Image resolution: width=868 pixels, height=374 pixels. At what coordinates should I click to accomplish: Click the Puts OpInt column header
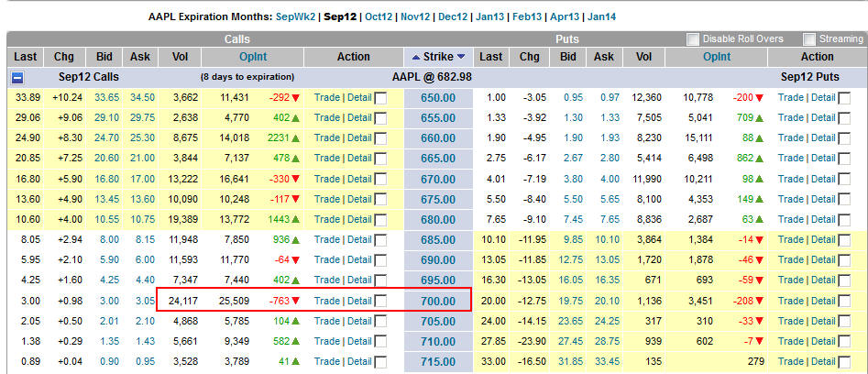[717, 57]
